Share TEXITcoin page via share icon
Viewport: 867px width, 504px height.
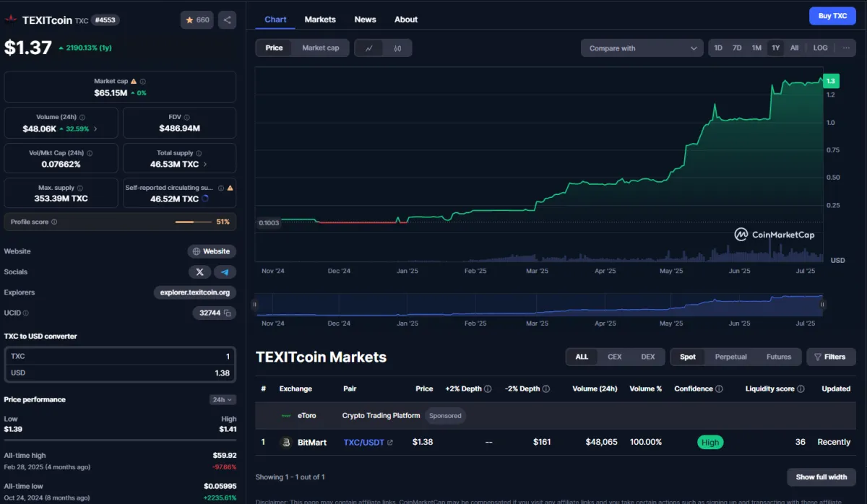(227, 20)
